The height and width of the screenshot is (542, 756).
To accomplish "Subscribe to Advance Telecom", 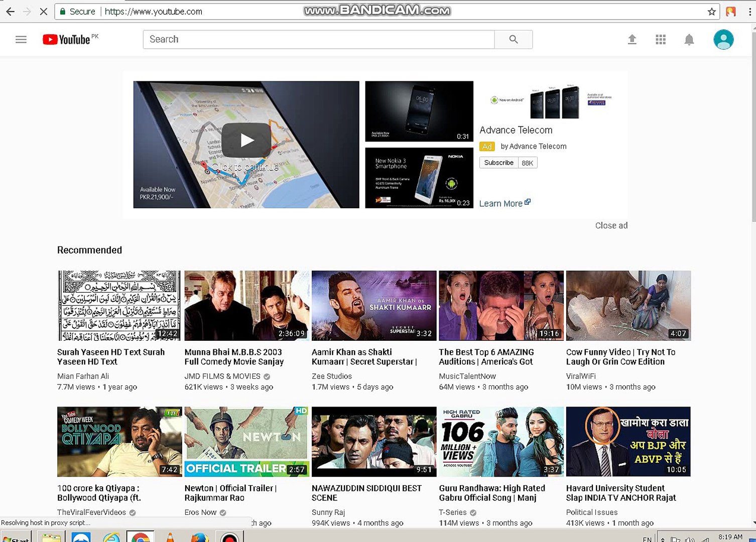I will tap(498, 163).
